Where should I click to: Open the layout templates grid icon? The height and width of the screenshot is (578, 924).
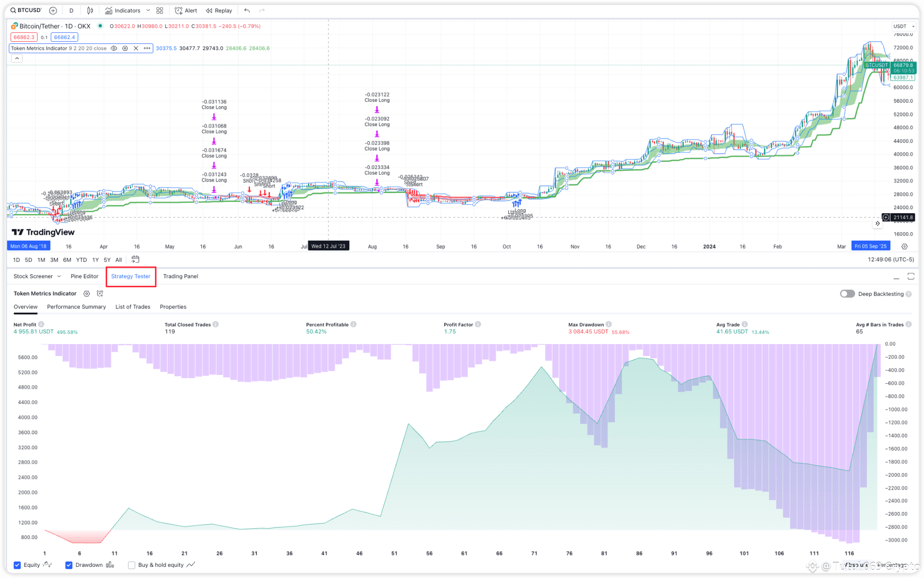coord(160,11)
